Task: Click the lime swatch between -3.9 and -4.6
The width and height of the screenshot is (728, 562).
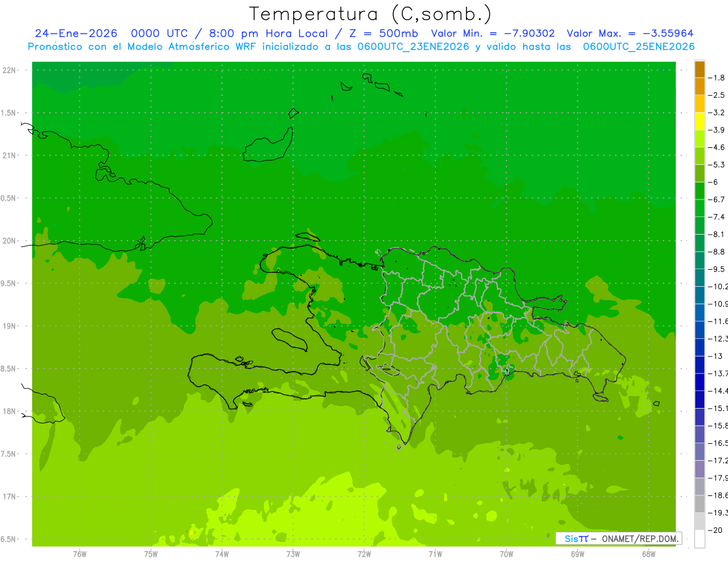Action: click(x=699, y=139)
